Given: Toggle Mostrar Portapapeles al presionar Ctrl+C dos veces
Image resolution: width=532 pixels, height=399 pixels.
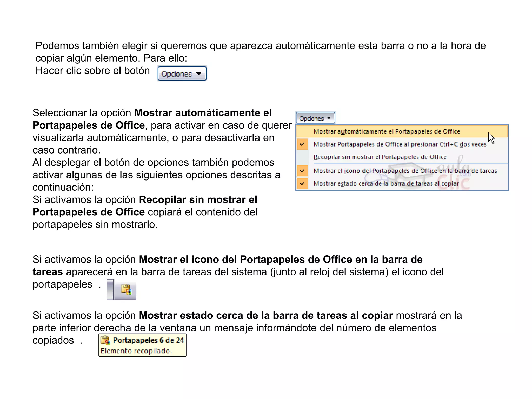Looking at the screenshot, I should [x=402, y=144].
